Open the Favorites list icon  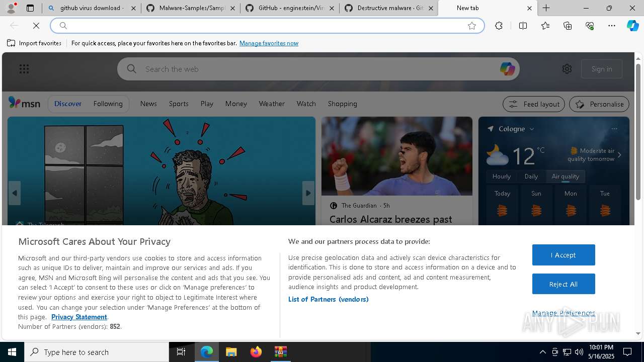point(545,26)
